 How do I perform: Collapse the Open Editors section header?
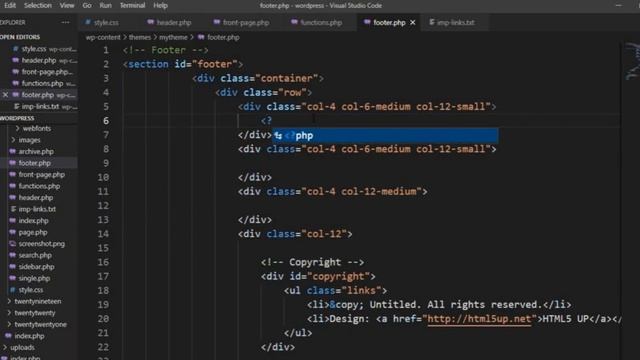[x=20, y=37]
